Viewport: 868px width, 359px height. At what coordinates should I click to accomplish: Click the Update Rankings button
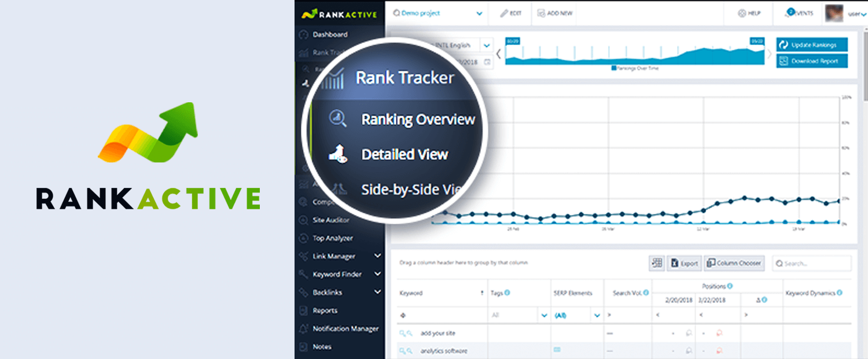[812, 45]
